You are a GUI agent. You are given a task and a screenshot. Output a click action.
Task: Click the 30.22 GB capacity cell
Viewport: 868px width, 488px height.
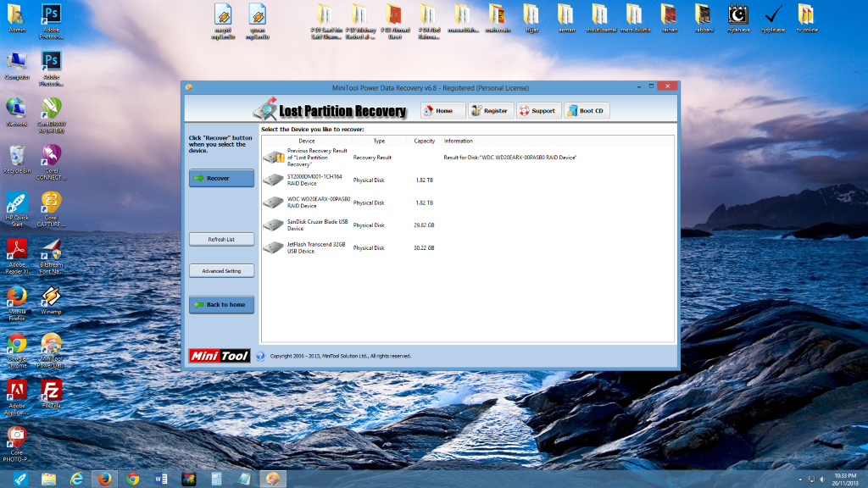click(x=424, y=248)
